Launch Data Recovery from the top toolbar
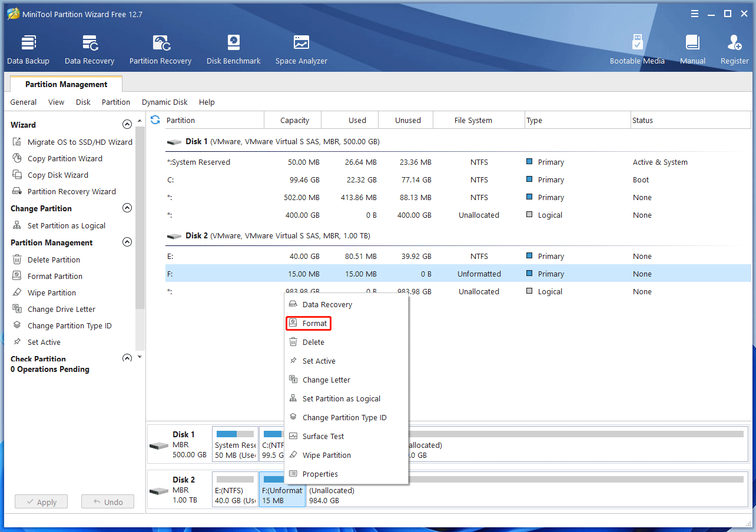Image resolution: width=756 pixels, height=532 pixels. pos(89,49)
